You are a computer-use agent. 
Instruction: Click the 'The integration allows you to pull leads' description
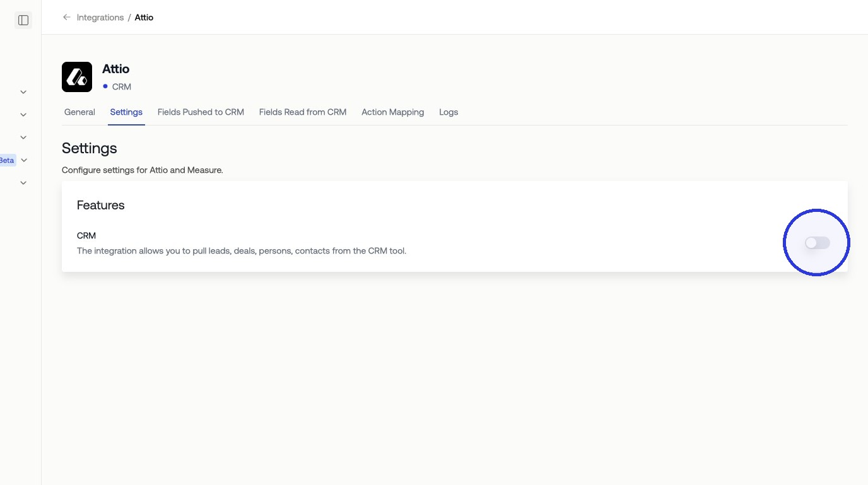pos(242,251)
